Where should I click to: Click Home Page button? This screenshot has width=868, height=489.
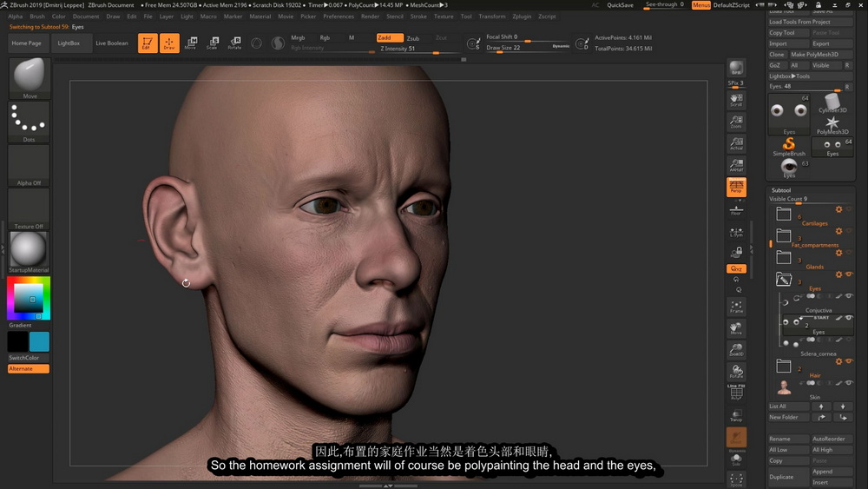[27, 43]
